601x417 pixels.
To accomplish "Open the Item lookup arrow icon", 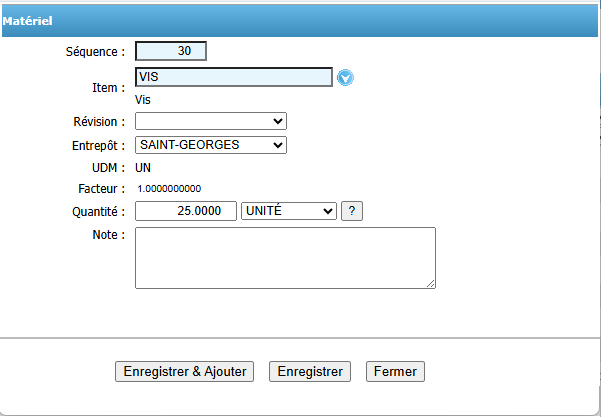I will coord(346,78).
